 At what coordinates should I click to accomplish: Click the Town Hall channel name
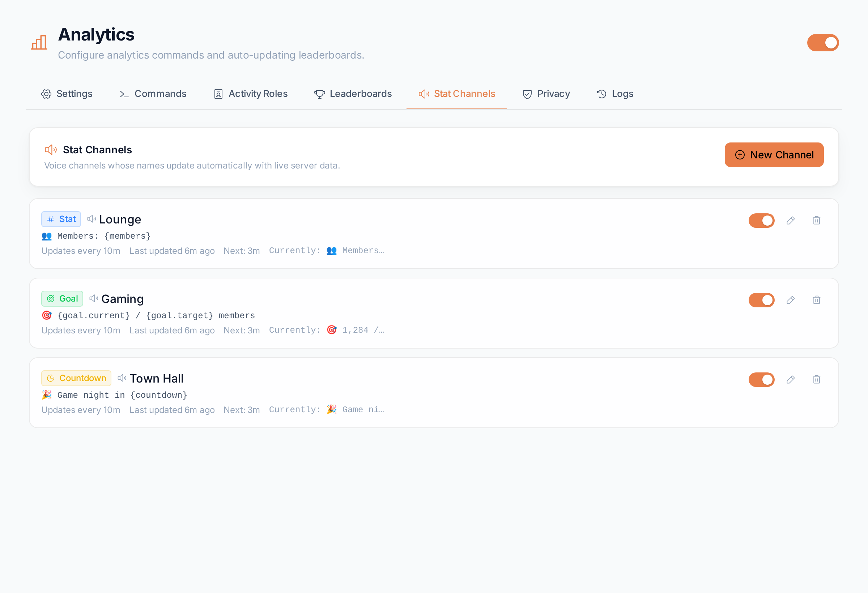157,378
